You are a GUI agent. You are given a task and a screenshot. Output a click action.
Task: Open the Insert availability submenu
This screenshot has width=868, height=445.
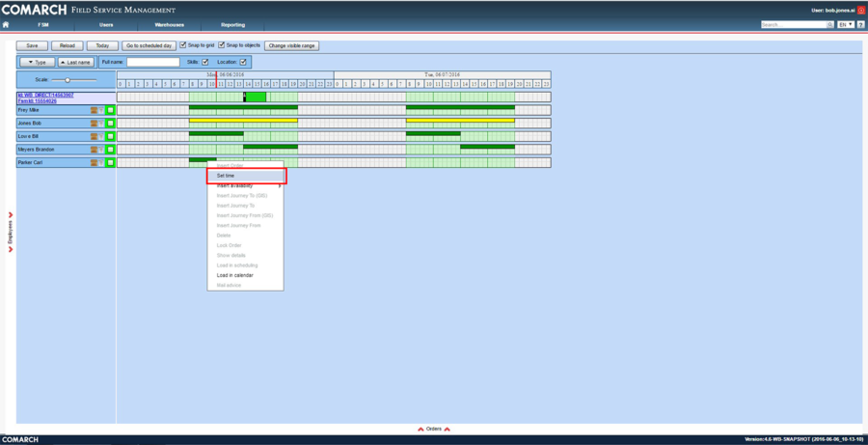(245, 186)
